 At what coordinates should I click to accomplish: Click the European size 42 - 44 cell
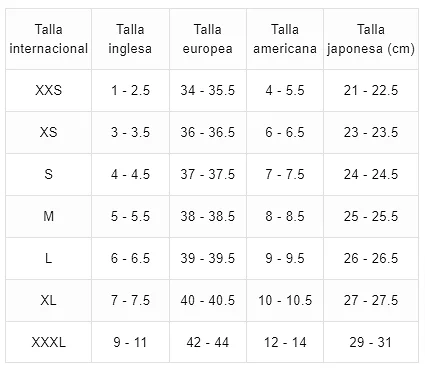(208, 342)
